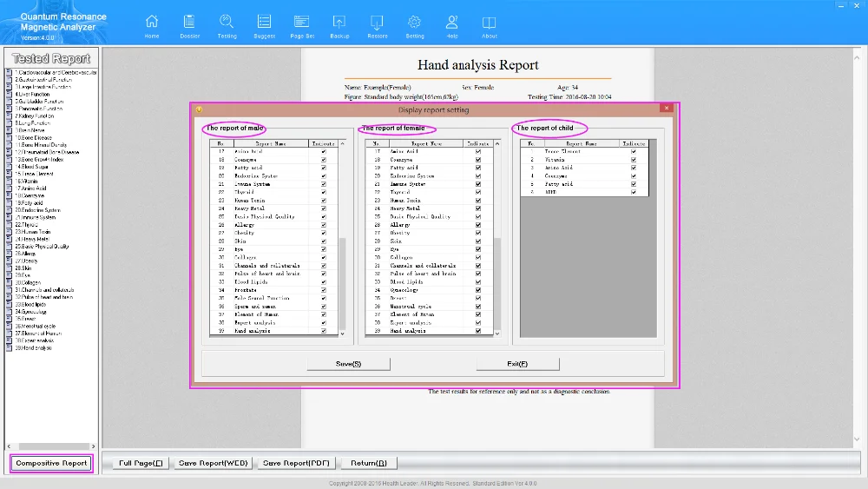The width and height of the screenshot is (868, 489).
Task: Toggle Gynecology checkbox in female report list
Action: [478, 290]
